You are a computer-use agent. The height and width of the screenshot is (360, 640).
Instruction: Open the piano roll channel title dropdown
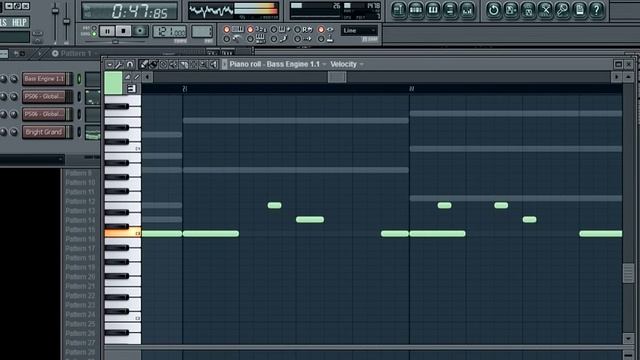[x=278, y=64]
